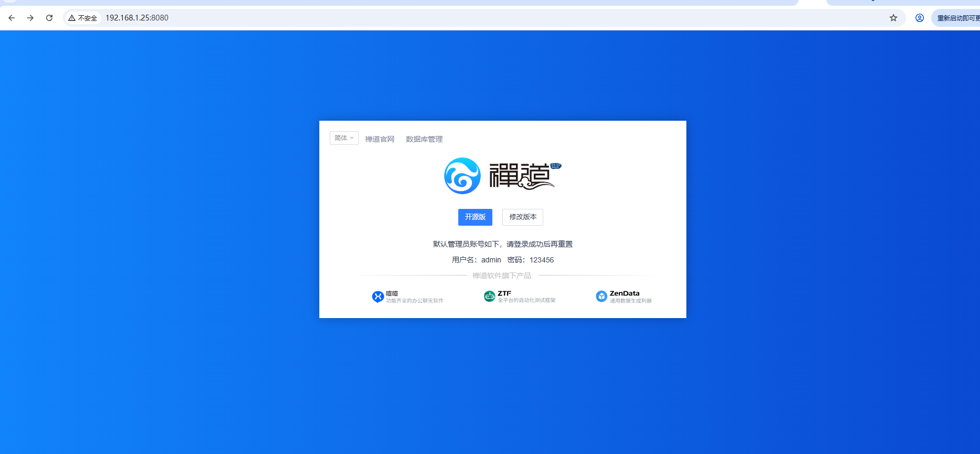
Task: Open the 禅道官网 link
Action: (380, 139)
